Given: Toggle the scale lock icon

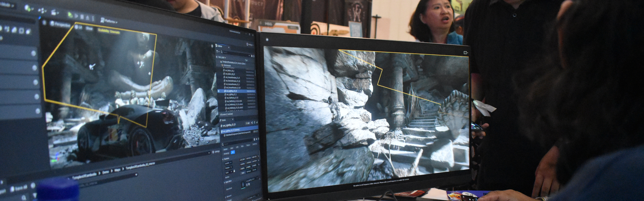Looking at the screenshot, I should pos(234,171).
